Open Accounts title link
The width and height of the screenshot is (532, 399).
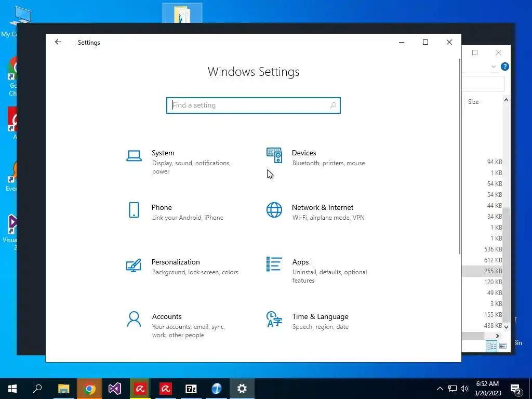point(167,316)
